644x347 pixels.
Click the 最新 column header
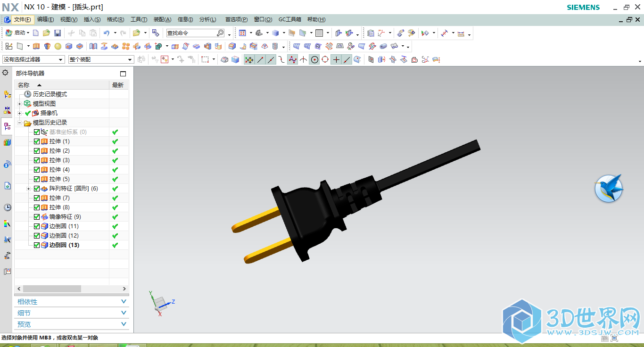tap(118, 85)
